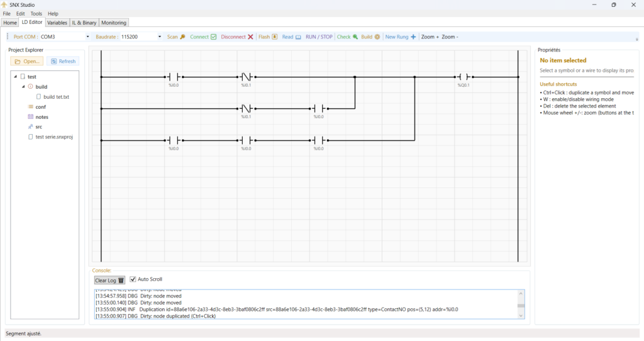
Task: Select the %Q0.1 output coil
Action: pos(464,77)
